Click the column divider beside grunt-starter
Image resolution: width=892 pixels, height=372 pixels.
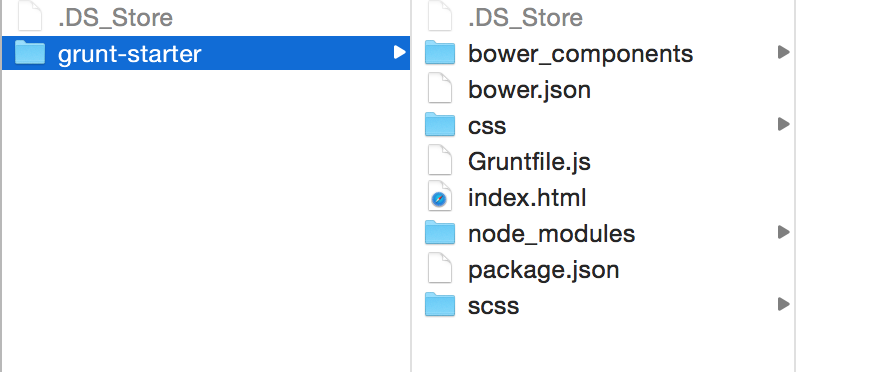coord(411,186)
